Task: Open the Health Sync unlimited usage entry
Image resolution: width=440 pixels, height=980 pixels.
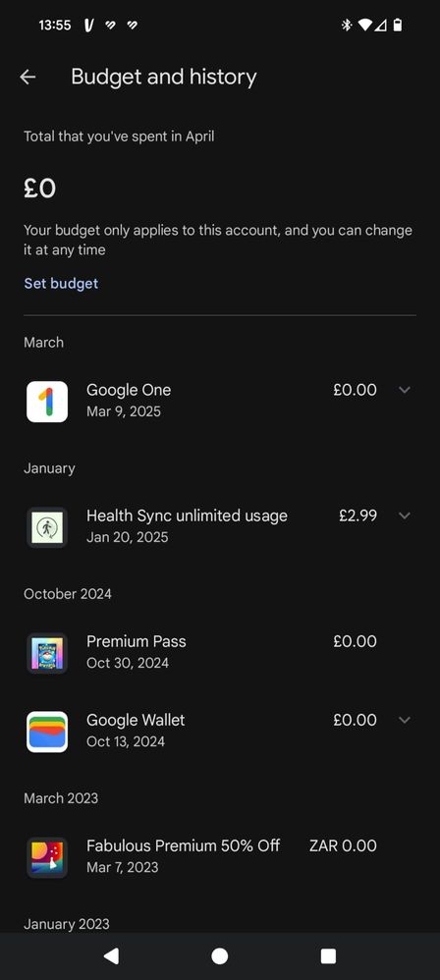Action: point(220,526)
